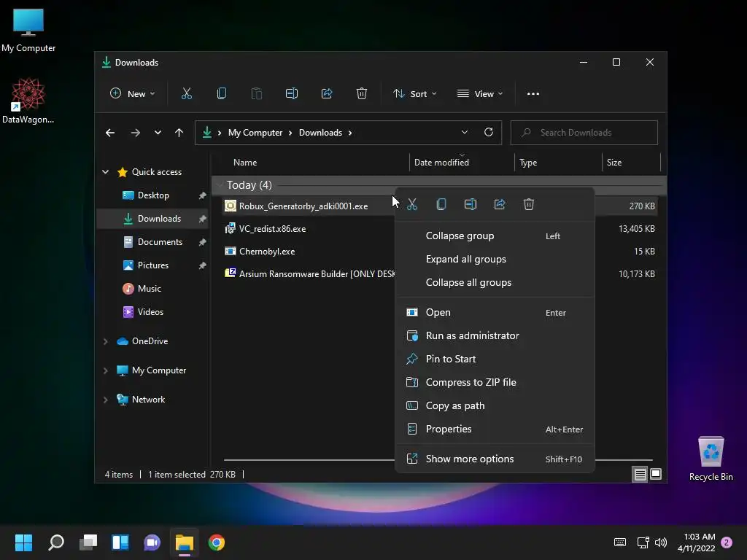Screen dimensions: 747x560
Task: Expand the My Computer tree node
Action: click(x=105, y=370)
